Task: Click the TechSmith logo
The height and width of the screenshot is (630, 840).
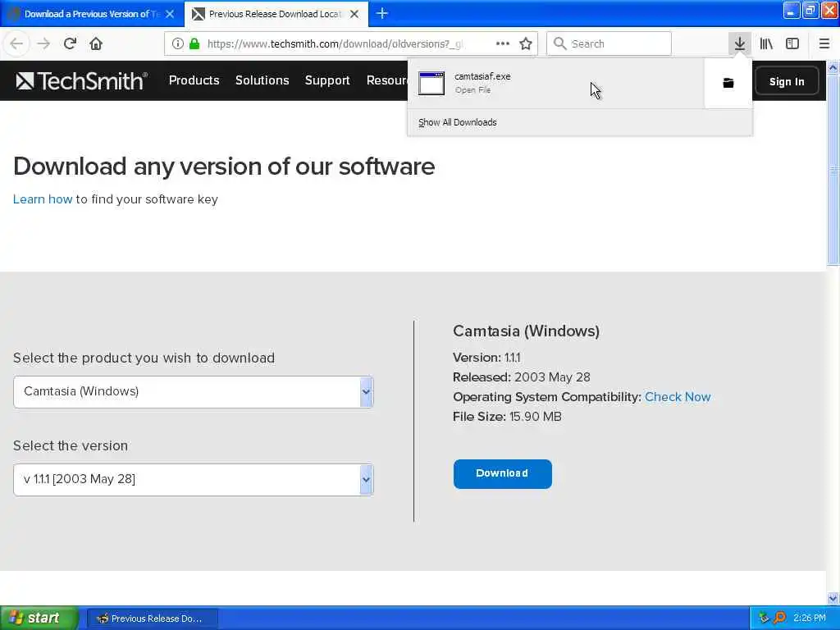Action: click(x=81, y=81)
